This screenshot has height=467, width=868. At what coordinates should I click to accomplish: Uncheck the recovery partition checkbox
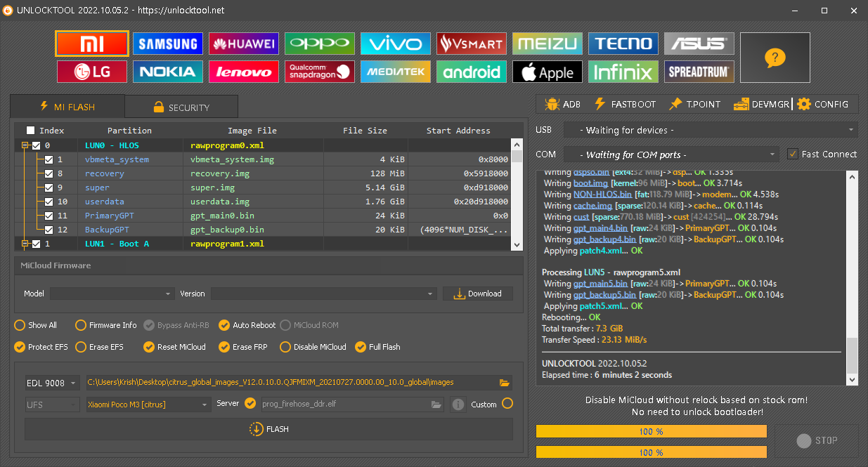(x=49, y=173)
